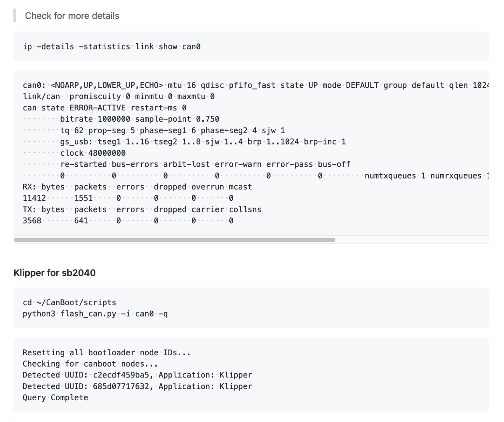The height and width of the screenshot is (422, 504).
Task: Click the 'Checking for canboot nodes...' line
Action: point(90,364)
